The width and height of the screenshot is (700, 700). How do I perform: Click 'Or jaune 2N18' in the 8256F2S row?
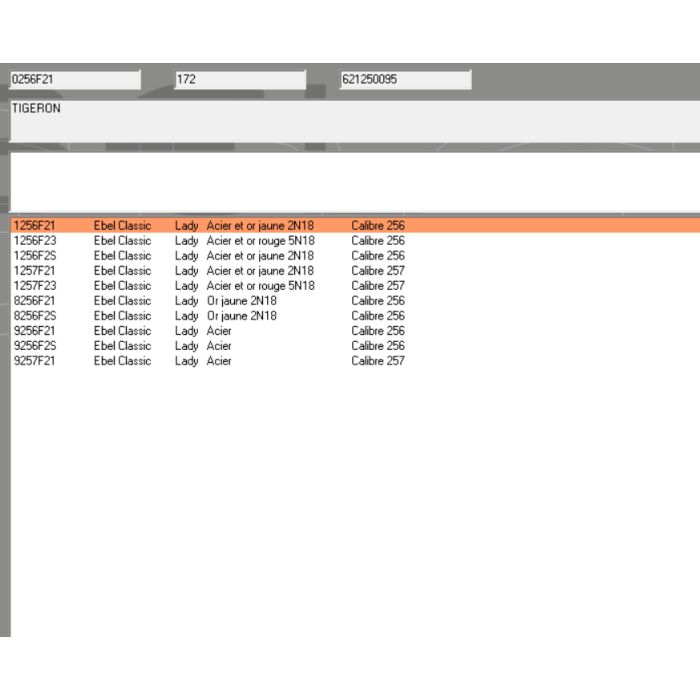tap(242, 316)
